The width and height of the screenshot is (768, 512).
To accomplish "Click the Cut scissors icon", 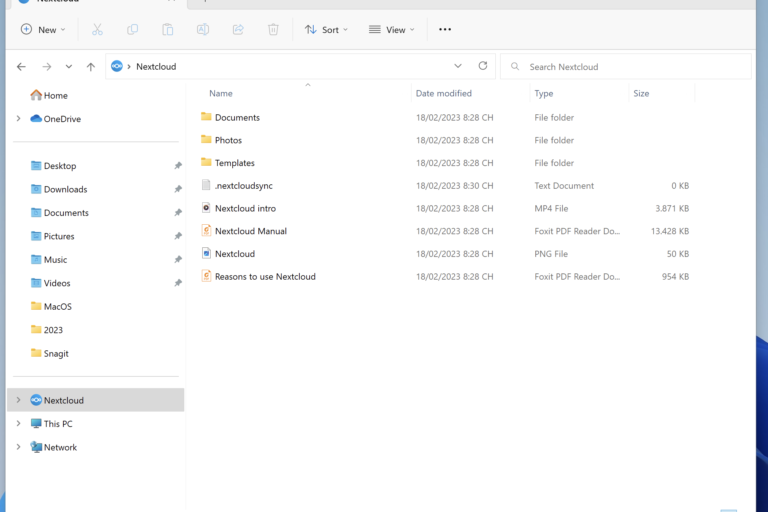I will pyautogui.click(x=97, y=29).
